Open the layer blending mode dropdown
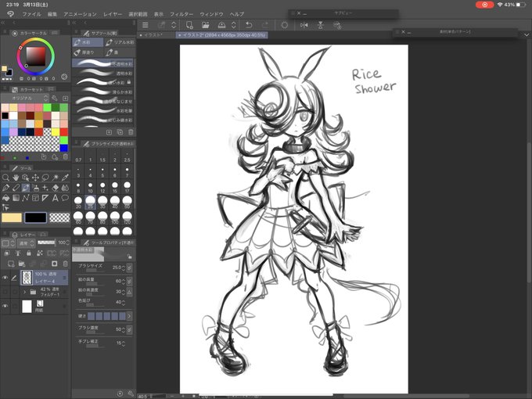Screen dimensions: 532x399 coord(27,243)
